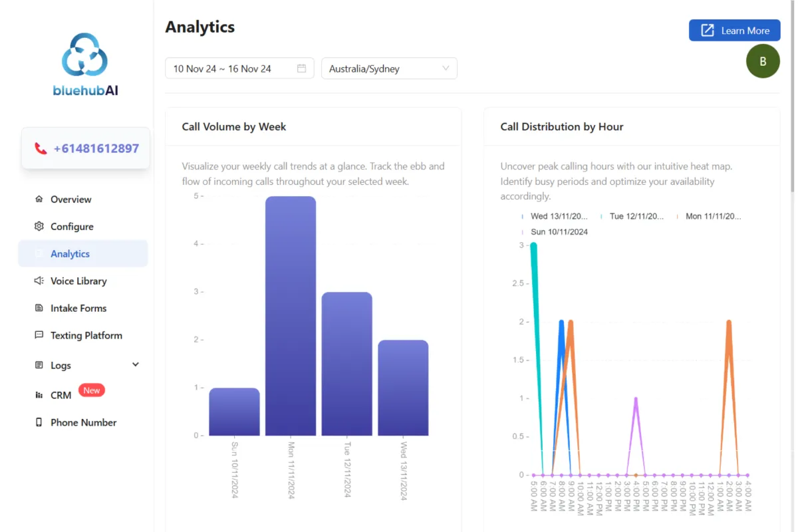
Task: Select Analytics in the sidebar
Action: (83, 253)
